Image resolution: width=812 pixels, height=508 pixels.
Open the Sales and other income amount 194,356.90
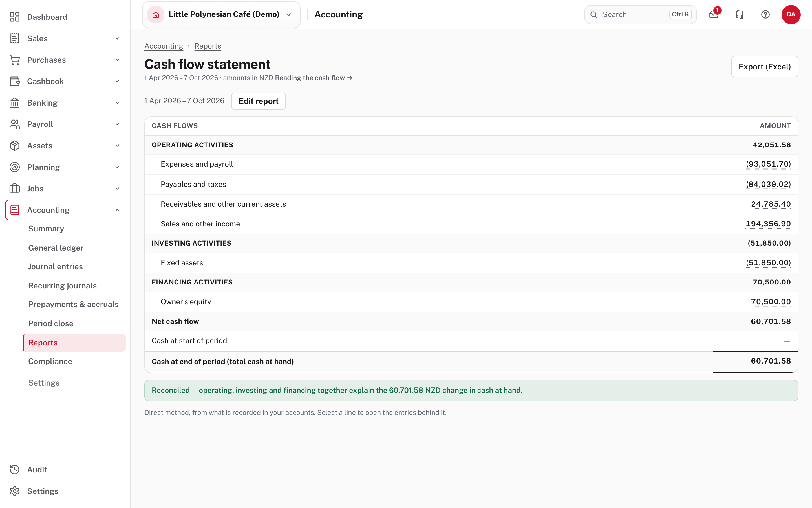(x=768, y=224)
